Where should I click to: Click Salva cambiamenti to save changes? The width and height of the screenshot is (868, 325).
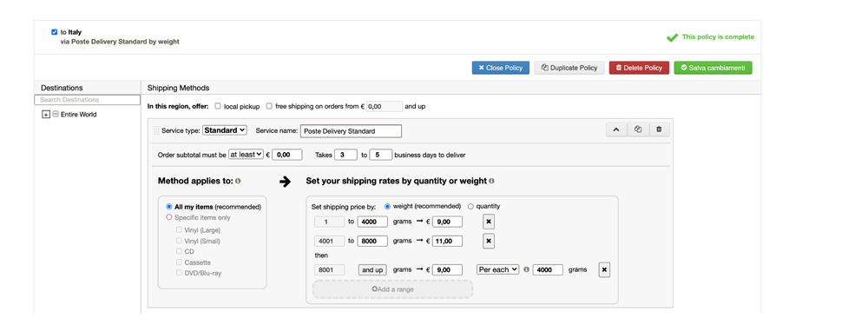[x=713, y=68]
